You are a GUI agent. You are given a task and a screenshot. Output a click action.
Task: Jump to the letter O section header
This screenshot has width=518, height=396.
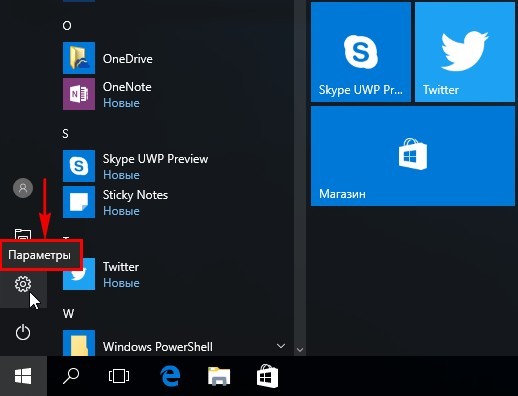pyautogui.click(x=67, y=26)
